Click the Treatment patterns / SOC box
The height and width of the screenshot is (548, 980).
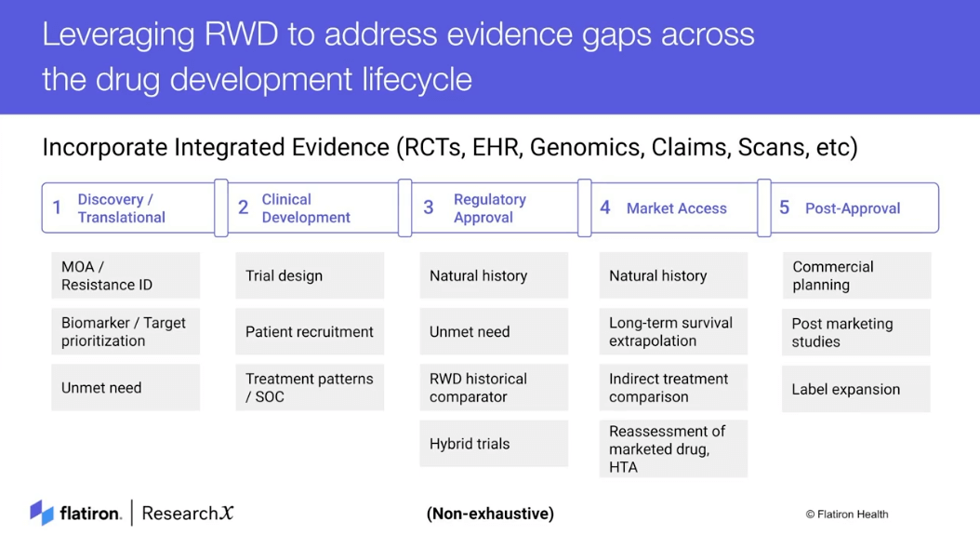(310, 388)
